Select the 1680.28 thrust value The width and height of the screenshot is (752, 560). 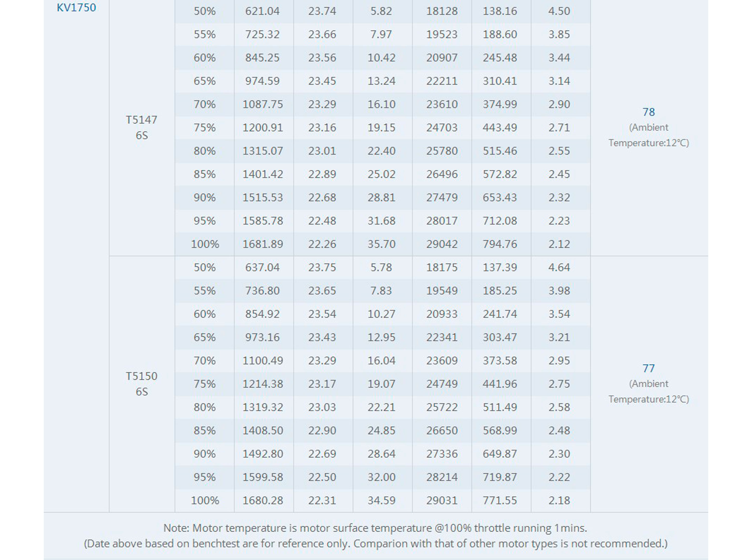262,500
